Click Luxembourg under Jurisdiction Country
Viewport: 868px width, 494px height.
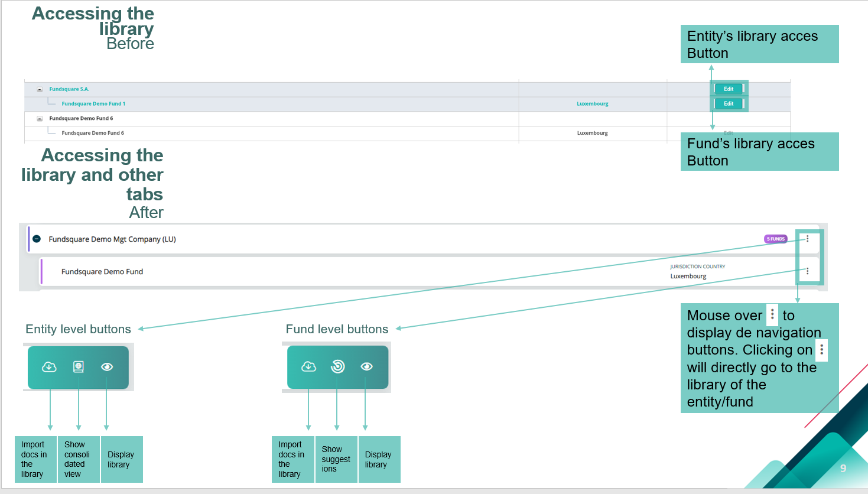coord(688,277)
